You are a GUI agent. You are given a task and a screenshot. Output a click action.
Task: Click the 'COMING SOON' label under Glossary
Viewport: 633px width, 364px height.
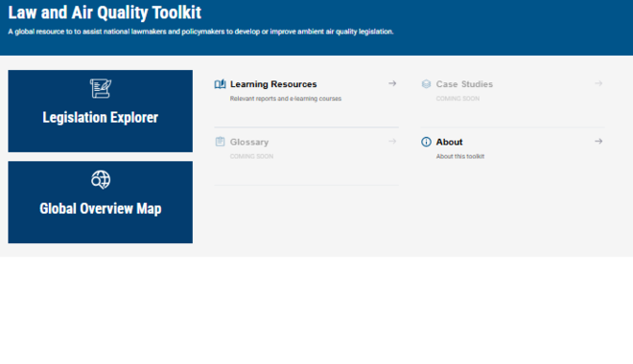pos(251,156)
